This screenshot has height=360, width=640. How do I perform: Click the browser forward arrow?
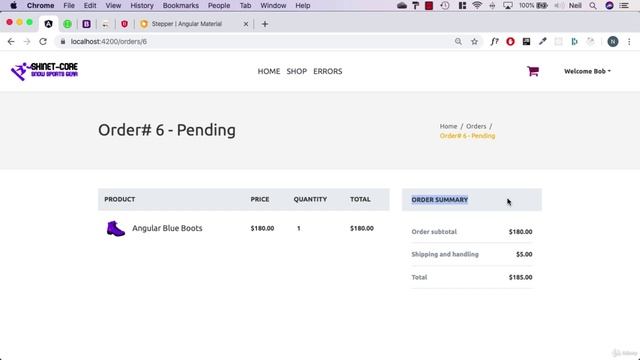tap(27, 42)
